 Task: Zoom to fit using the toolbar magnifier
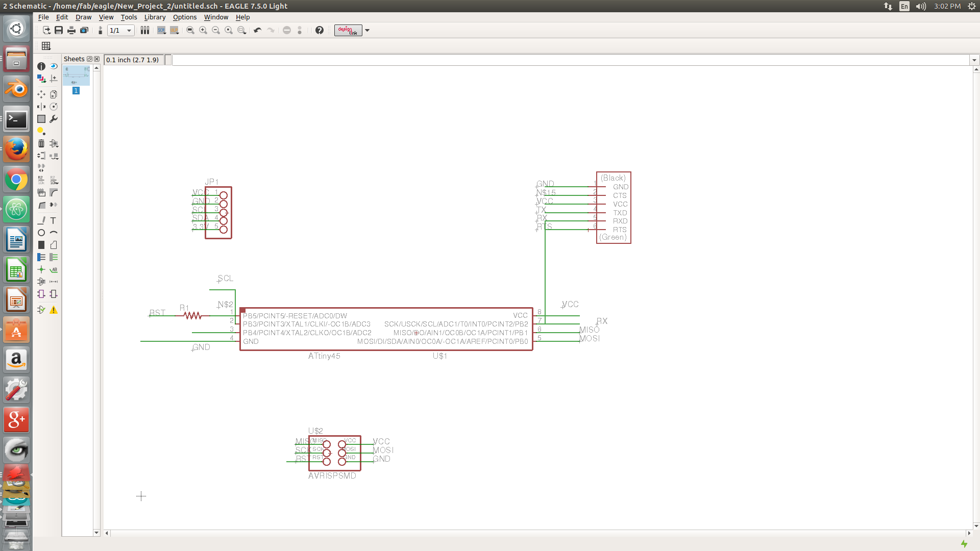click(x=190, y=31)
